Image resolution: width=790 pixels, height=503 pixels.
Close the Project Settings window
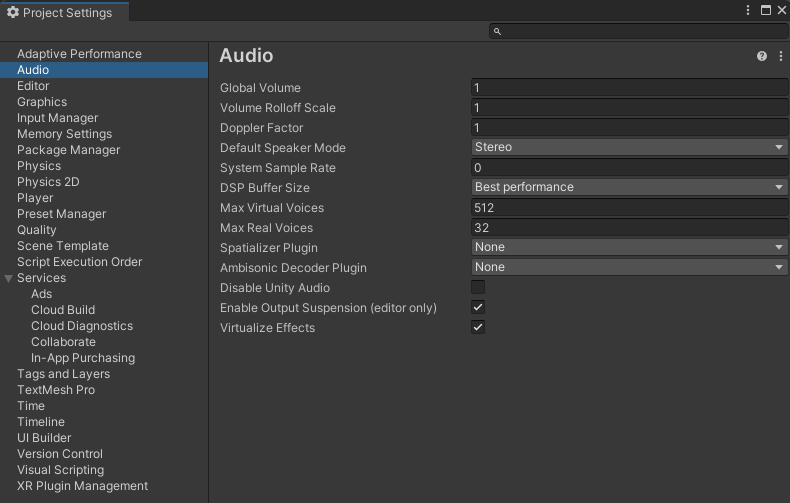[x=781, y=10]
